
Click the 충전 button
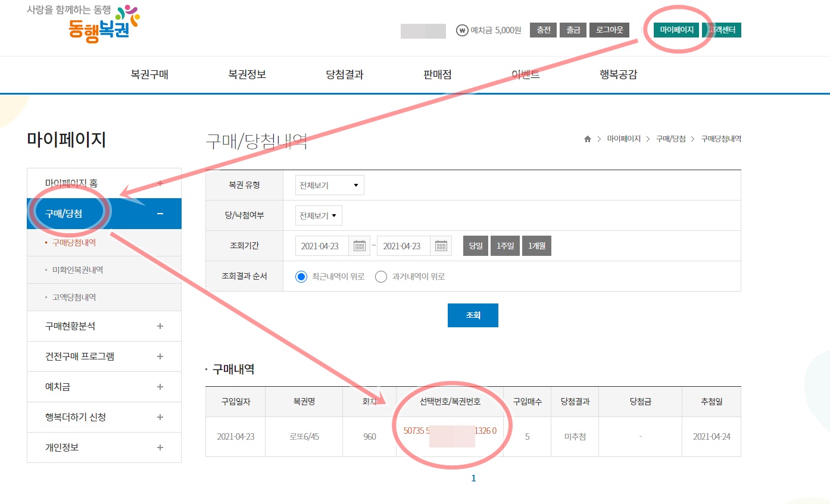543,30
